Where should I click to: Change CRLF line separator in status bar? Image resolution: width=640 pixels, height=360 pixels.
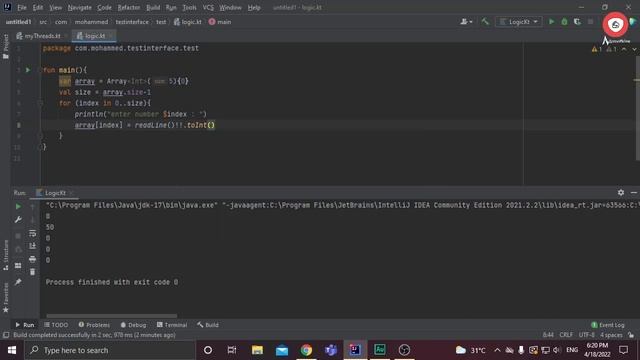click(x=566, y=335)
